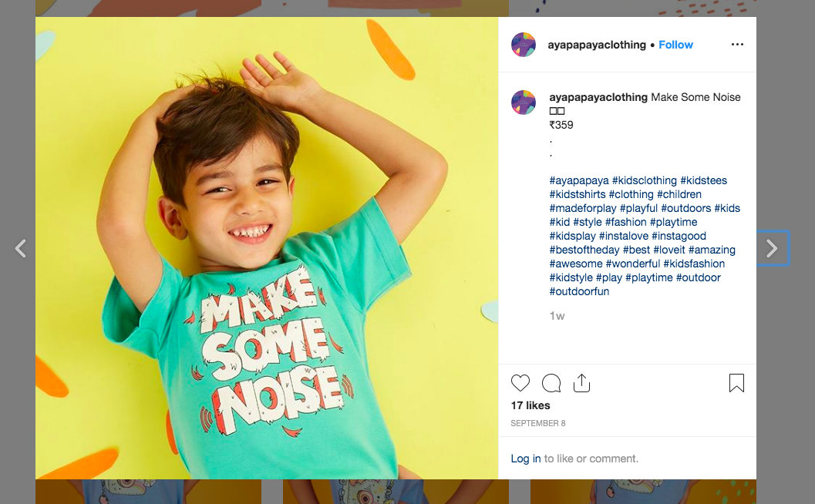Open the #madeforplay hashtag
The height and width of the screenshot is (504, 815).
pos(583,208)
